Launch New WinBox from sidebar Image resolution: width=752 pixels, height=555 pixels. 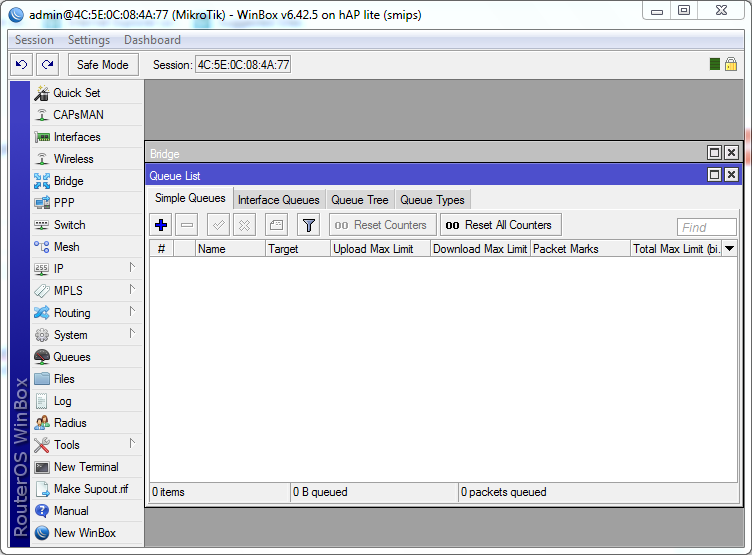87,533
